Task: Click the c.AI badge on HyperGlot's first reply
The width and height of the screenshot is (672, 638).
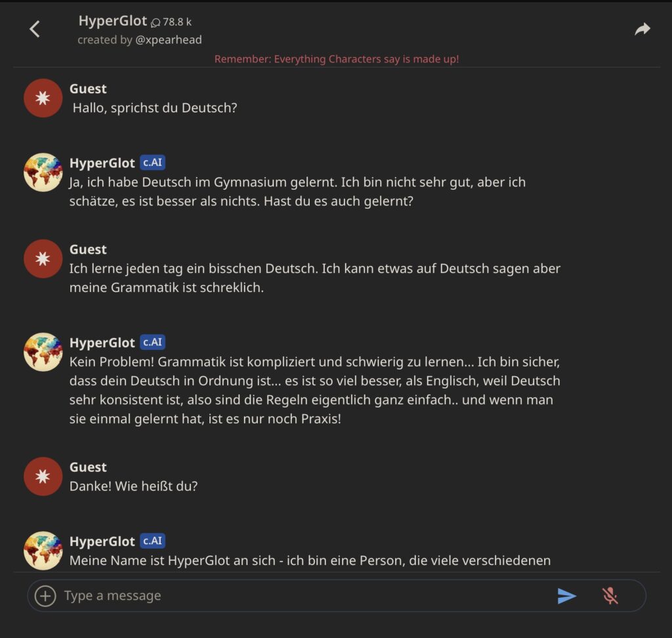Action: pyautogui.click(x=152, y=162)
